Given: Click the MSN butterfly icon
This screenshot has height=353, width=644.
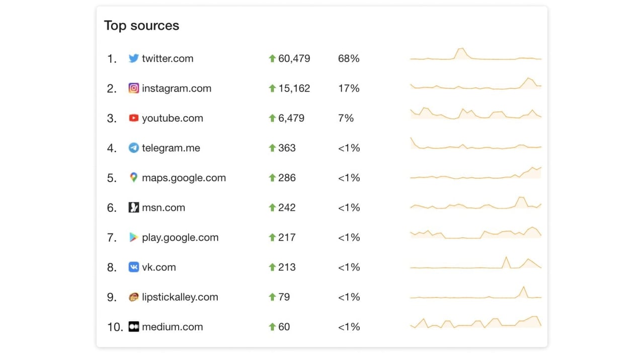Looking at the screenshot, I should click(133, 207).
